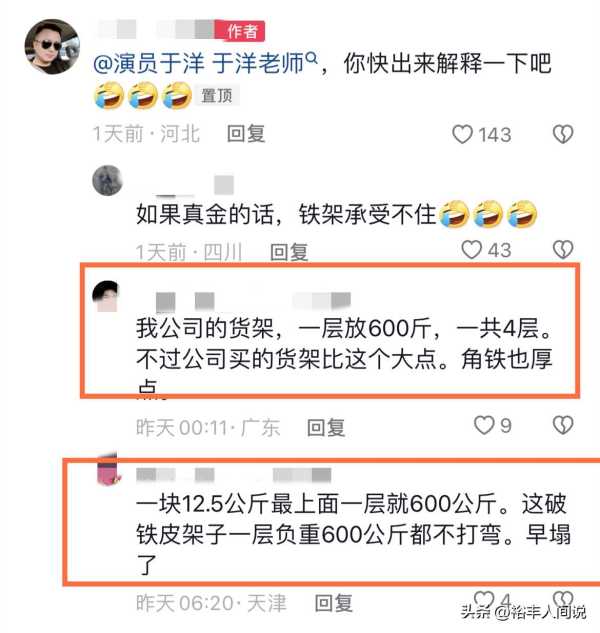Open the Sichuan commenter's gray avatar
The width and height of the screenshot is (600, 633).
107,180
